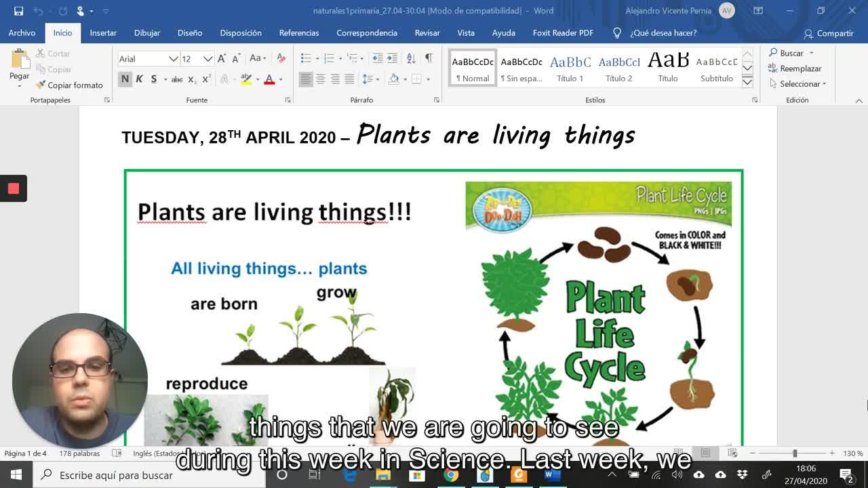Open the font size dropdown
The image size is (868, 488).
(x=208, y=59)
